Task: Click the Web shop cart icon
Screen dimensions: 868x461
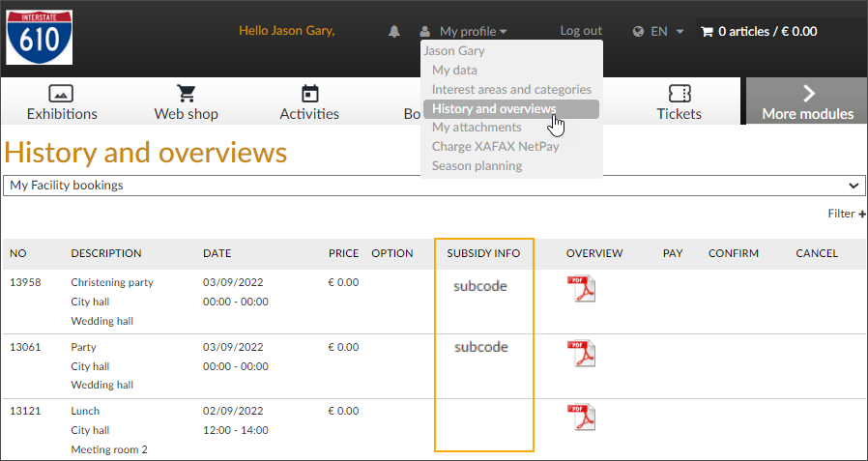Action: [186, 93]
